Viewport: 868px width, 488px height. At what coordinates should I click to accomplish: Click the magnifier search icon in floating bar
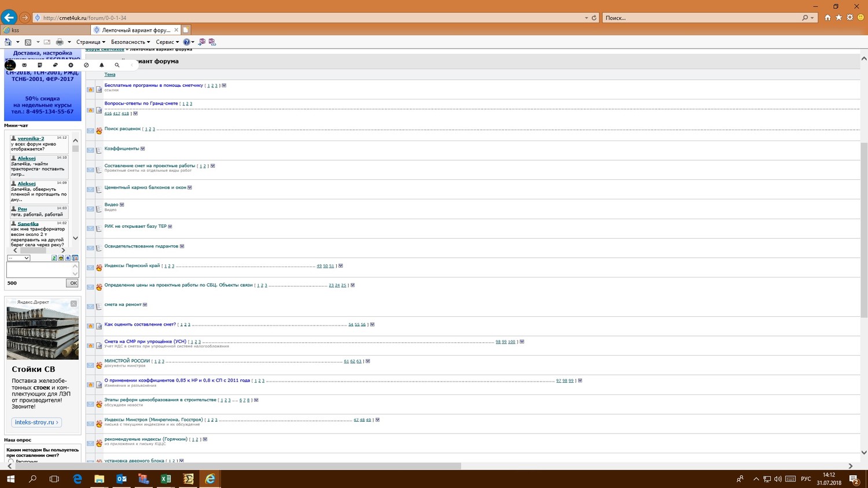tap(117, 65)
